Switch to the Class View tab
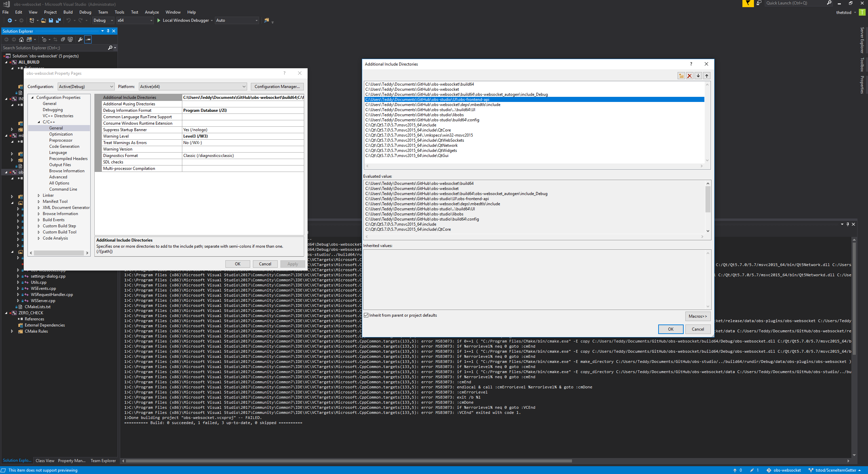The height and width of the screenshot is (474, 868). pos(44,460)
